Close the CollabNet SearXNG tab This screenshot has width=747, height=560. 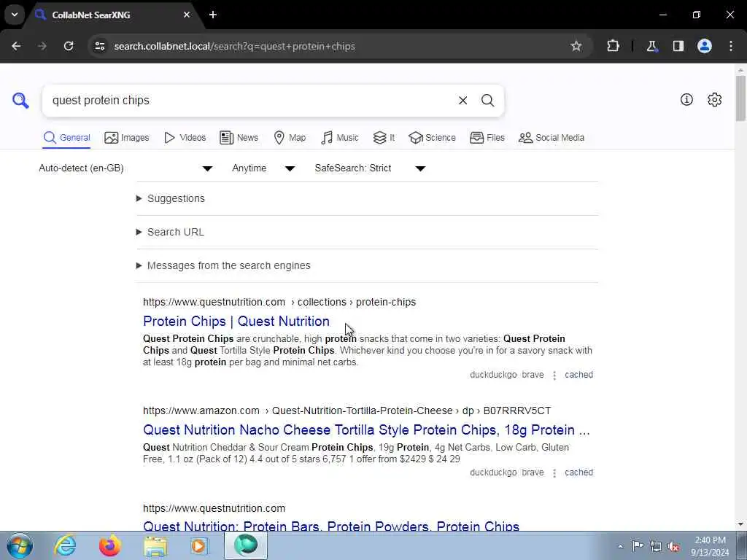[186, 15]
